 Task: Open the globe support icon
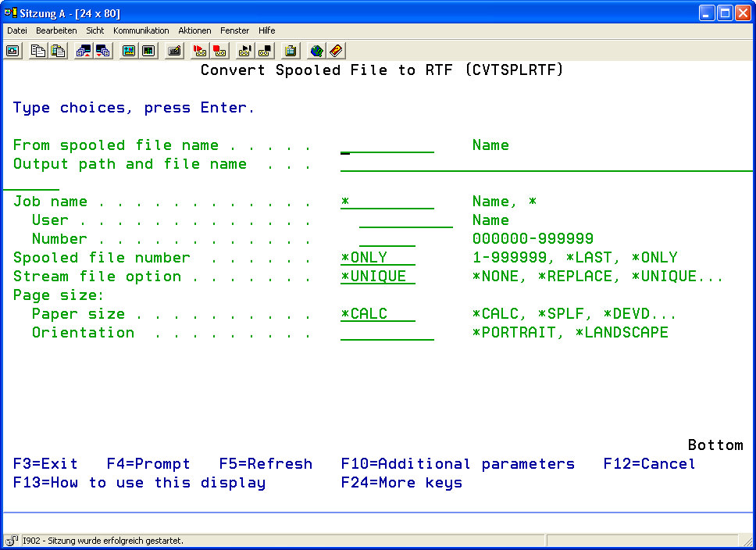click(316, 51)
